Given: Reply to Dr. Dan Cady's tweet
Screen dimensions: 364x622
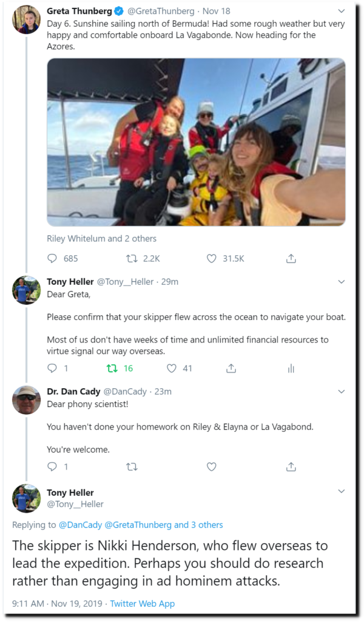Looking at the screenshot, I should pos(52,466).
